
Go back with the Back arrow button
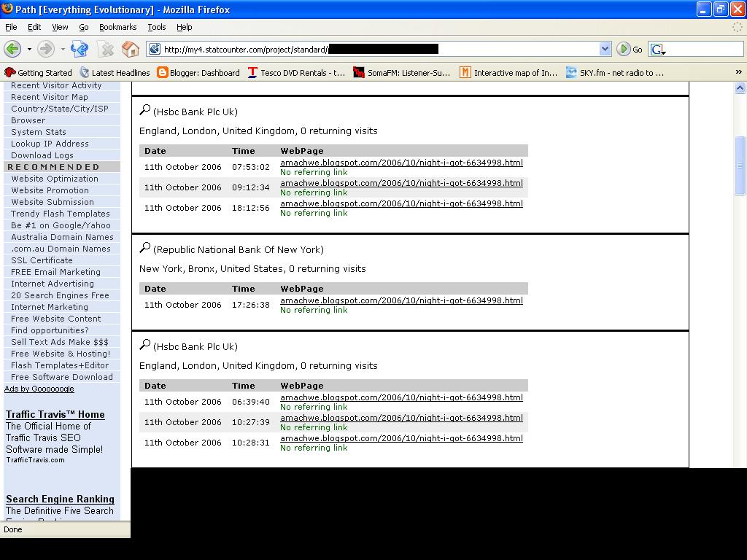(x=12, y=49)
